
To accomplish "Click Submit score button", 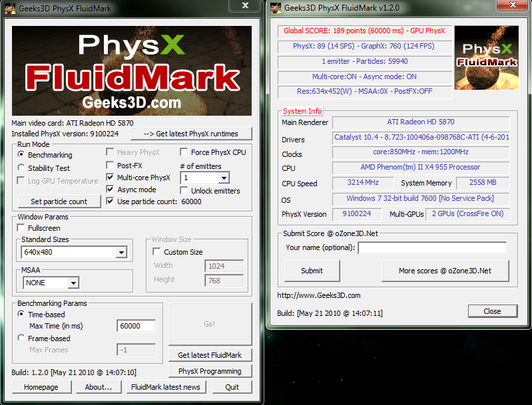I will [312, 271].
